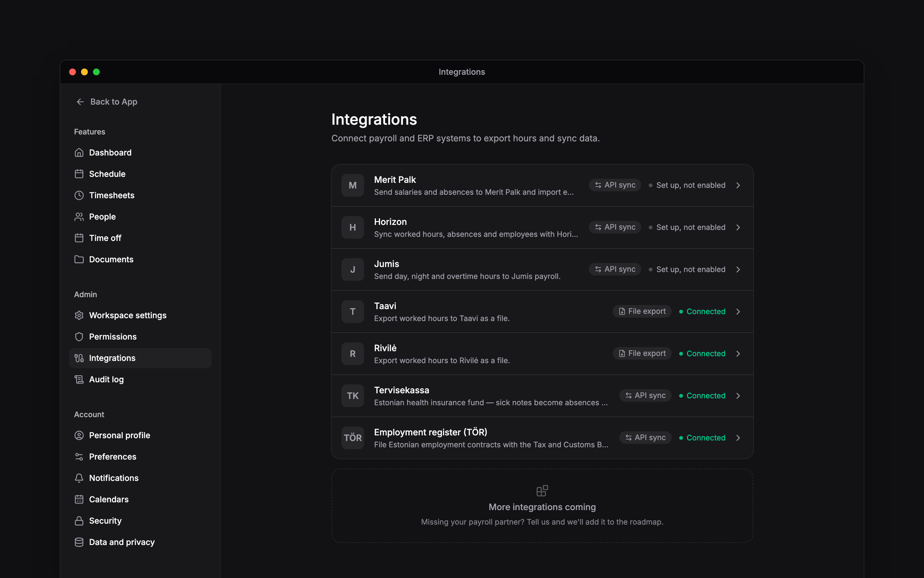This screenshot has height=578, width=924.
Task: Click the Timesheets clock icon
Action: point(79,195)
